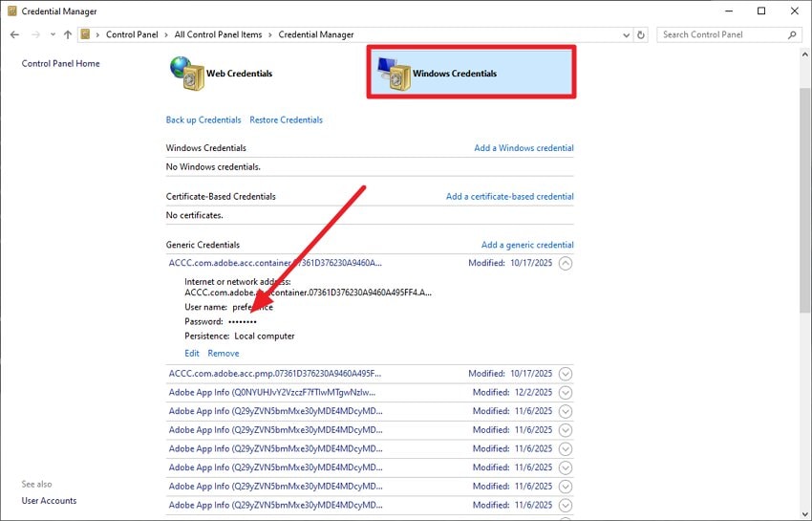
Task: Click the Search Control Panel field
Action: 729,34
